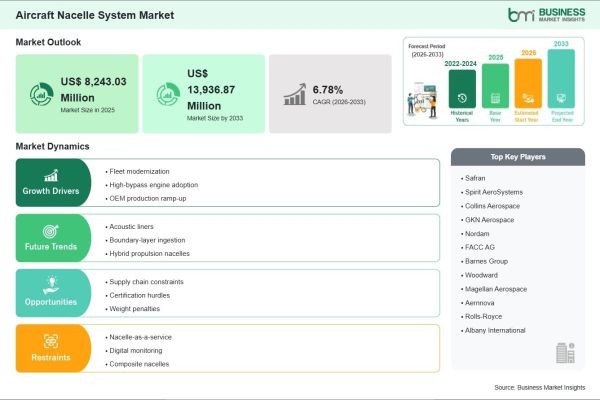Click the High-bypass engine adoption bullet

[x=152, y=185]
